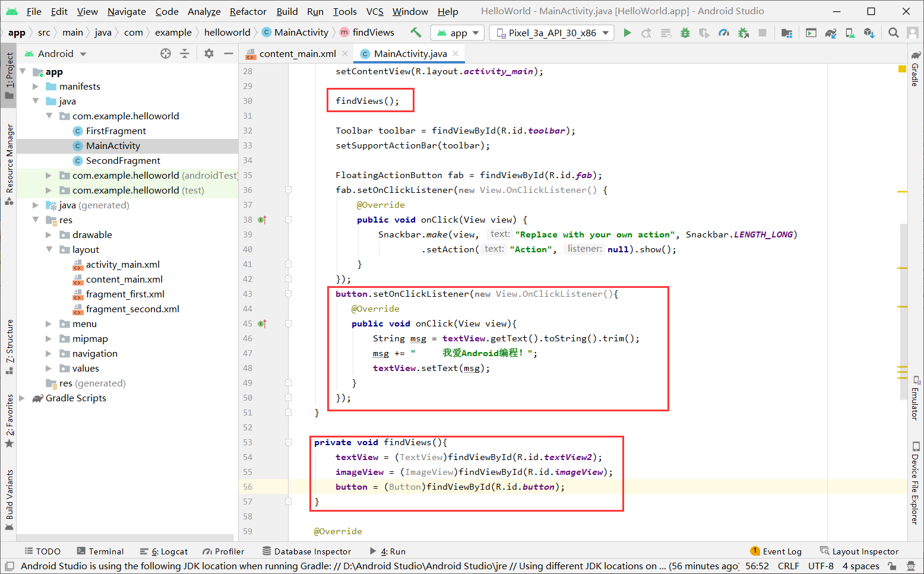This screenshot has width=924, height=574.
Task: Open the SDK Manager icon
Action: (869, 33)
